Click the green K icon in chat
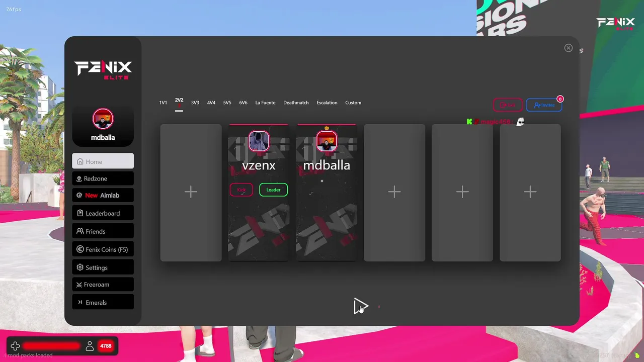This screenshot has width=644, height=362. (x=469, y=122)
